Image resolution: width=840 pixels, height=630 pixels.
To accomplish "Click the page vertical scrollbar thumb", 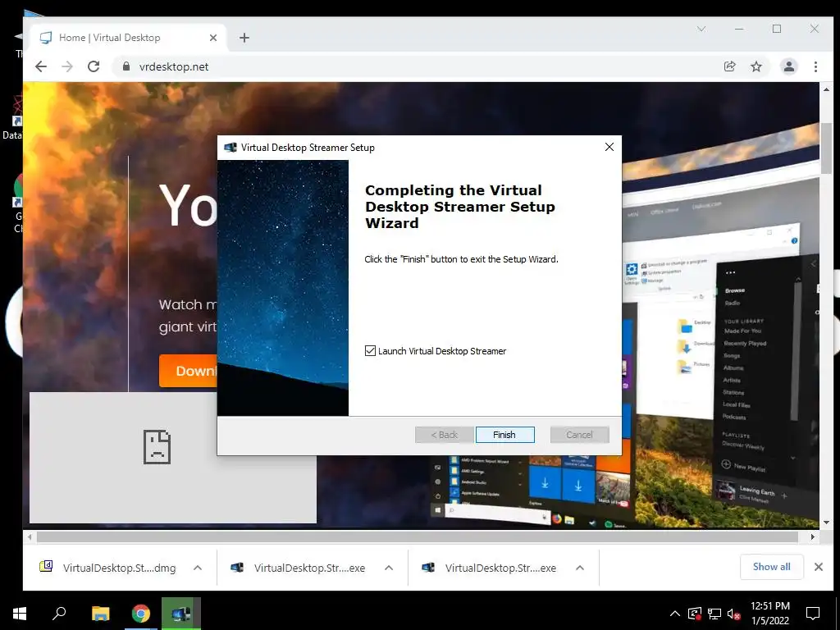I will [x=826, y=148].
